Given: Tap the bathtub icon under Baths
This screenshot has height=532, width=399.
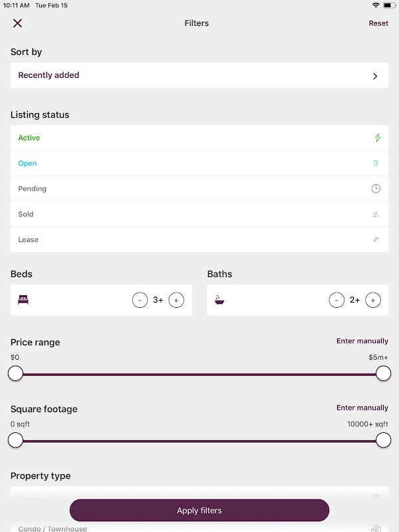Looking at the screenshot, I should [x=219, y=300].
